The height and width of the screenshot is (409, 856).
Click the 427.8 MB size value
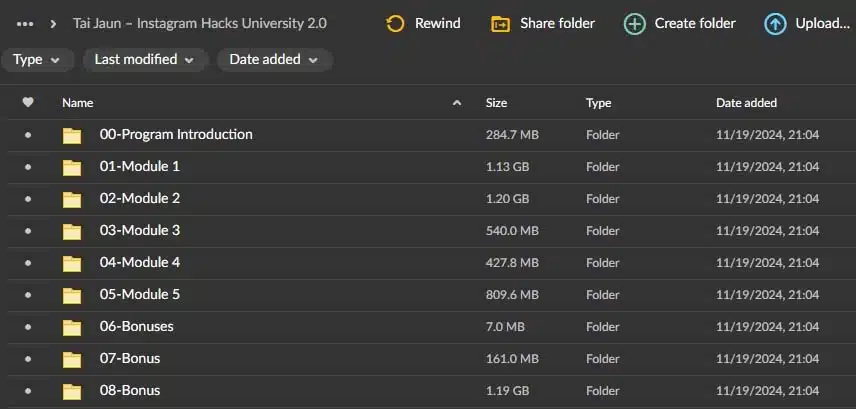pyautogui.click(x=512, y=263)
